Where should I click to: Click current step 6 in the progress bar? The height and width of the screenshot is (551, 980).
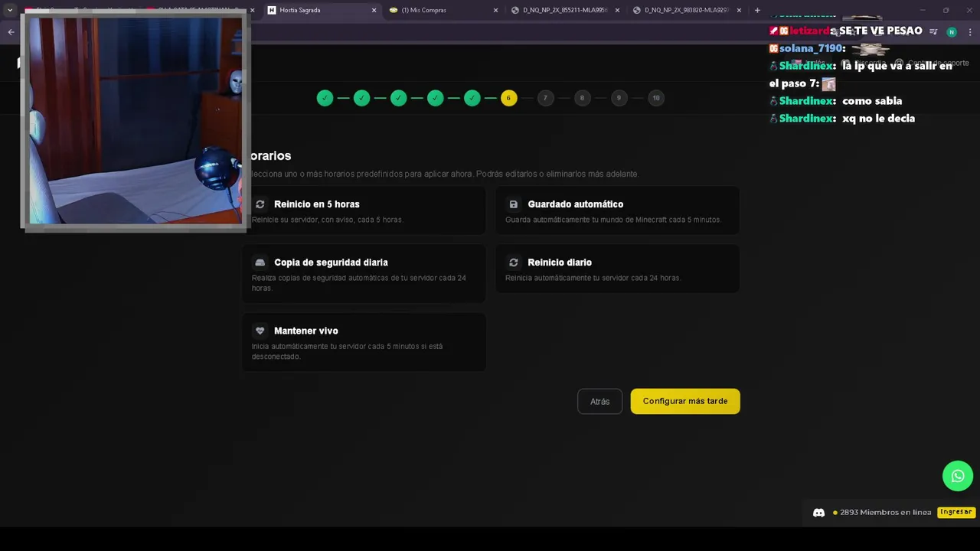click(509, 98)
